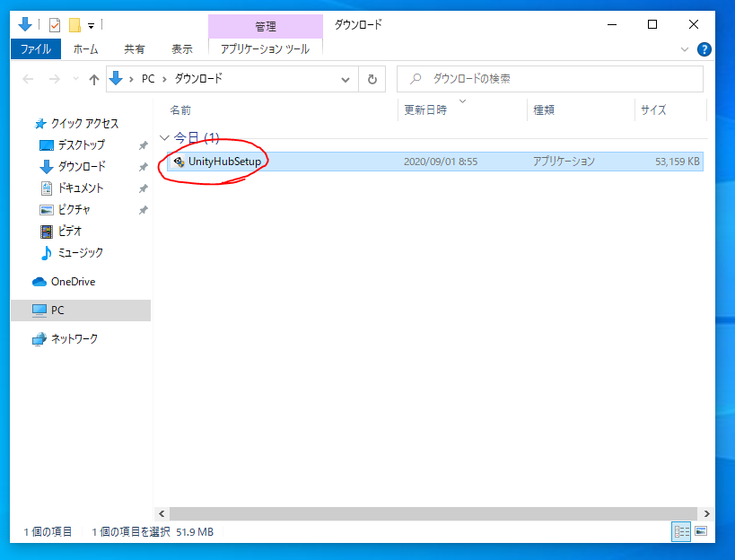Image resolution: width=735 pixels, height=560 pixels.
Task: Click the UnityHubSetup application icon
Action: click(179, 162)
